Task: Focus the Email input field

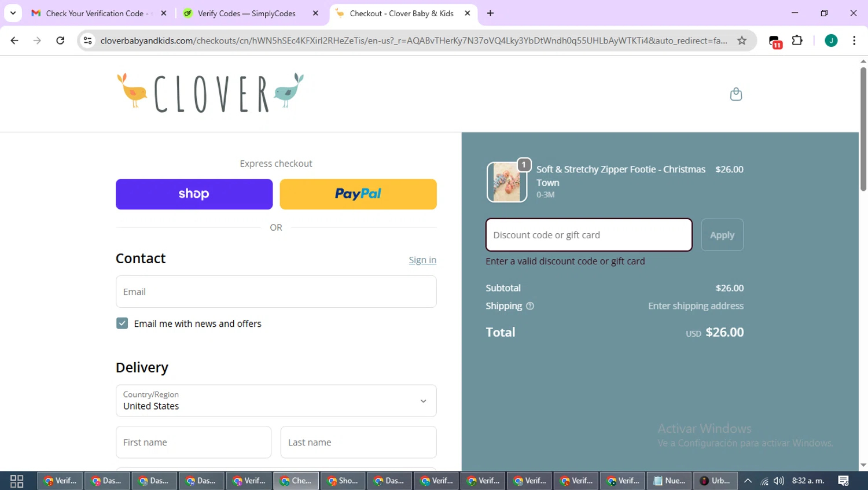Action: (x=276, y=292)
